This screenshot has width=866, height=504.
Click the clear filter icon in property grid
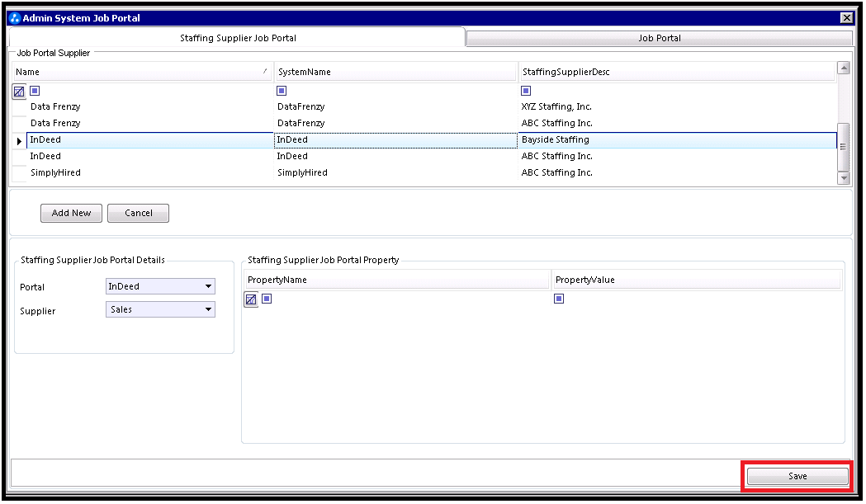pyautogui.click(x=251, y=299)
